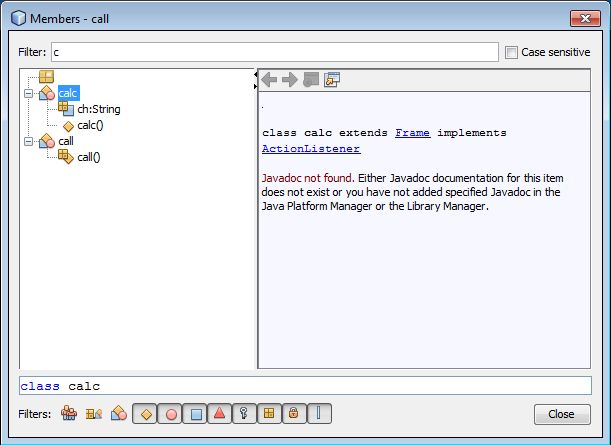
Task: Toggle the red circle filter button
Action: 170,413
